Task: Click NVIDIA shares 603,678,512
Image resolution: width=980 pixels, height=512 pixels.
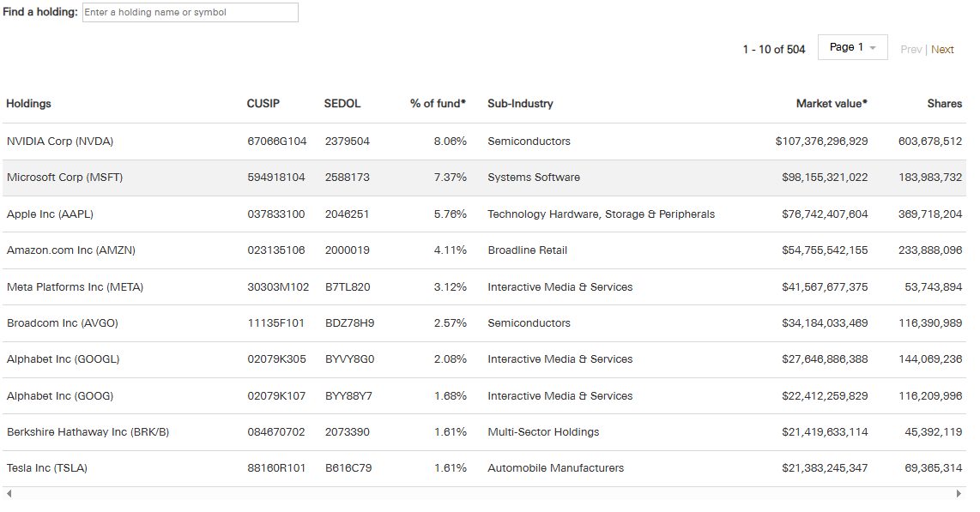Action: coord(930,142)
